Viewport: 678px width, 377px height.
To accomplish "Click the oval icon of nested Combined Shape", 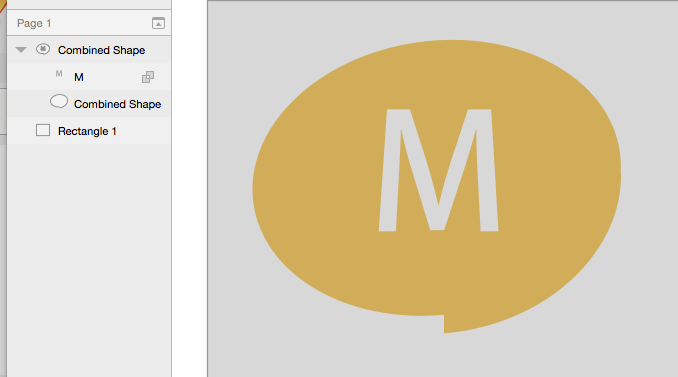I will (59, 101).
